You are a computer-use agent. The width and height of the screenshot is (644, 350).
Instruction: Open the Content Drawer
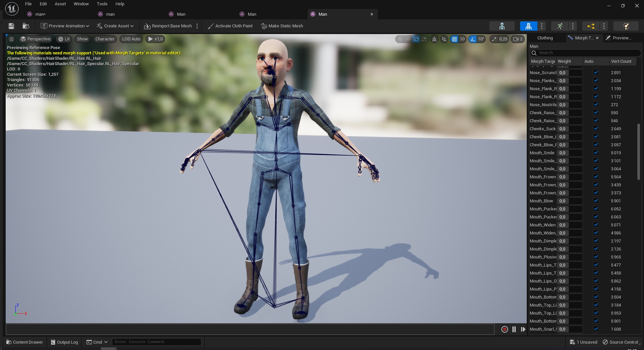pyautogui.click(x=25, y=342)
